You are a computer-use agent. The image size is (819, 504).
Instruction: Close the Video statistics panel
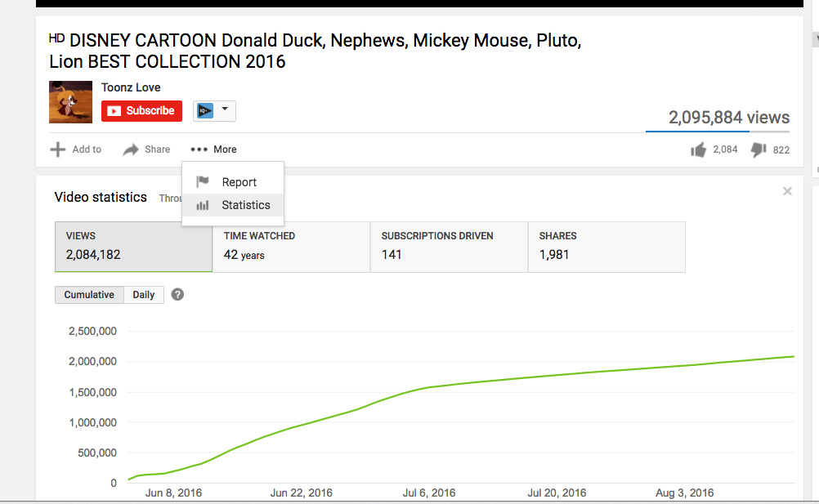tap(787, 191)
